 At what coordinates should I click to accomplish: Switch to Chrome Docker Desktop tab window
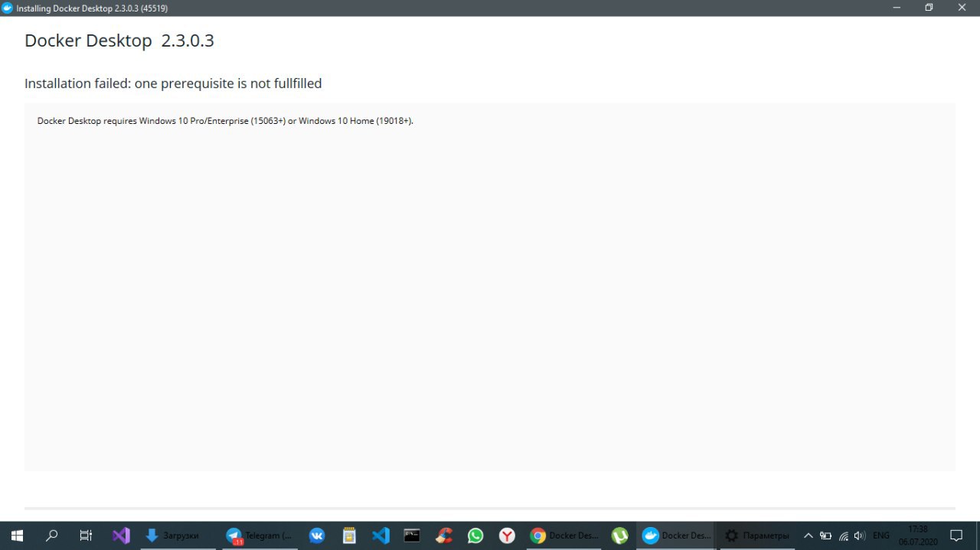(563, 535)
